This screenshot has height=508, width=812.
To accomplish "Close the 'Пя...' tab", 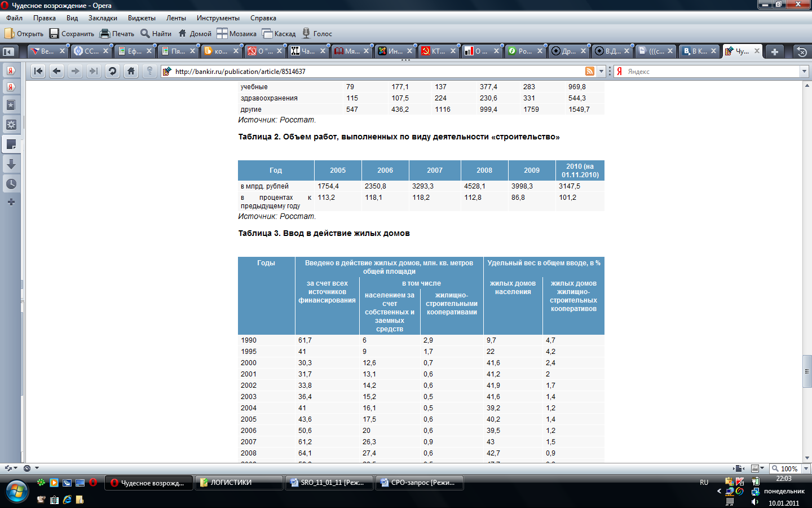I will point(192,51).
